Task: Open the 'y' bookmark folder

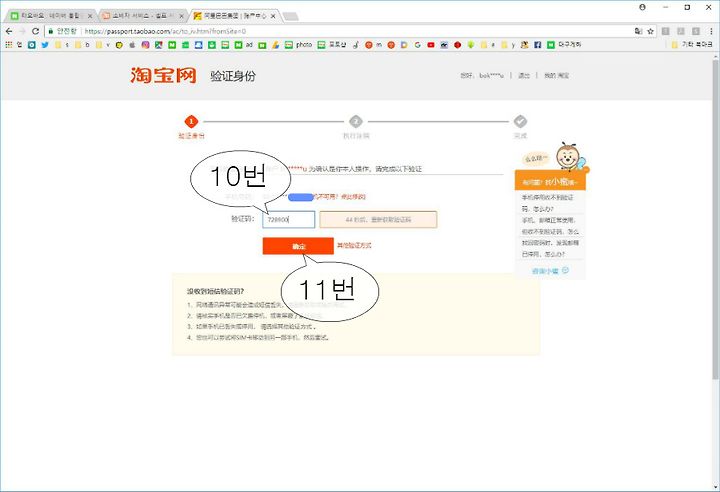Action: (508, 45)
